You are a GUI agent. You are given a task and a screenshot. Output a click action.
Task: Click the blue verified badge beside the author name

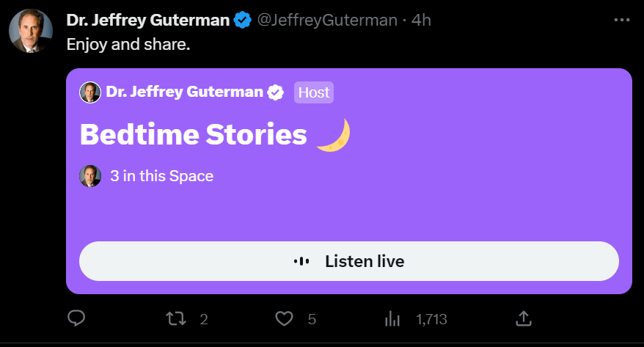(x=243, y=20)
